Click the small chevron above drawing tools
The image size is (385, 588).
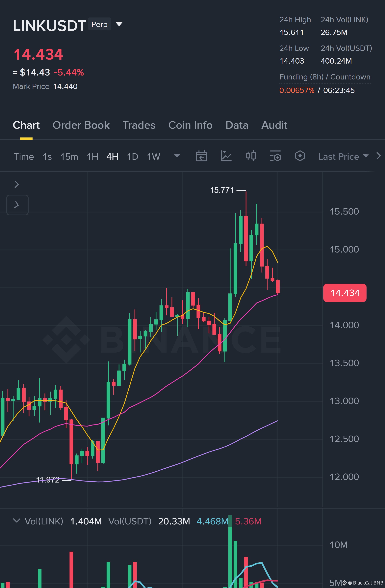16,184
